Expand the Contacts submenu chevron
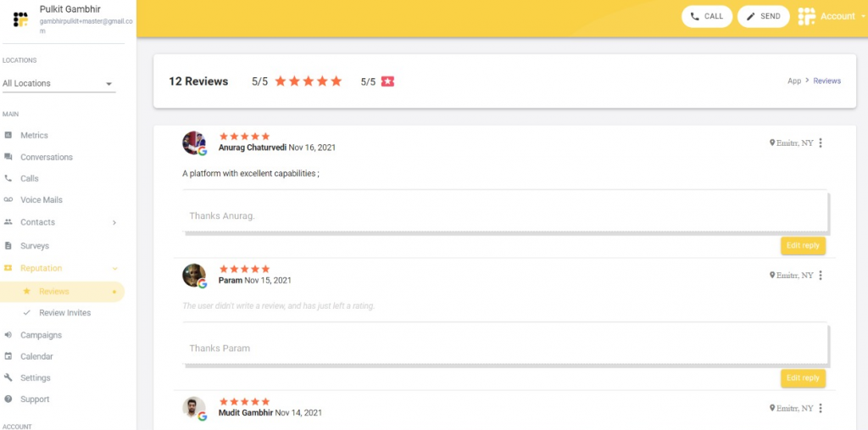Viewport: 868px width, 430px height. 114,222
